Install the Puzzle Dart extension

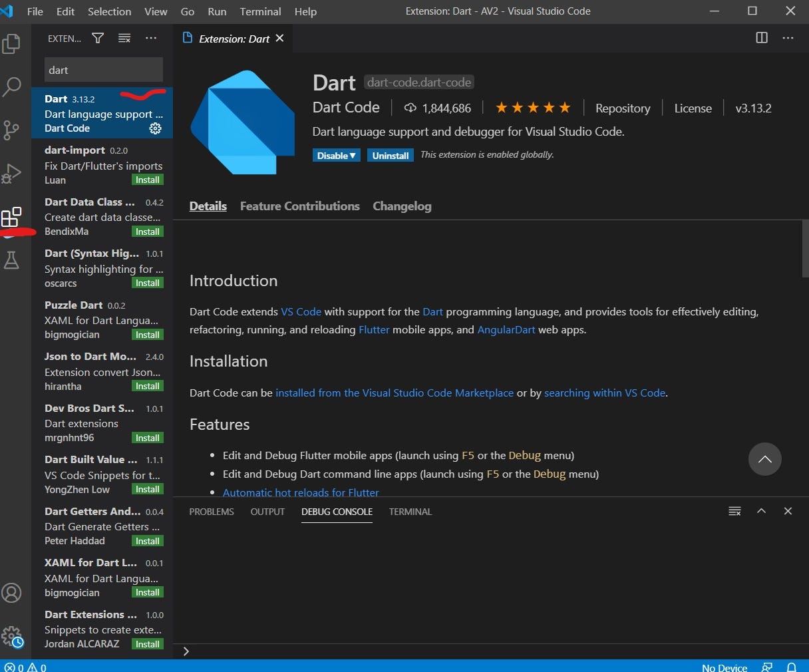148,335
